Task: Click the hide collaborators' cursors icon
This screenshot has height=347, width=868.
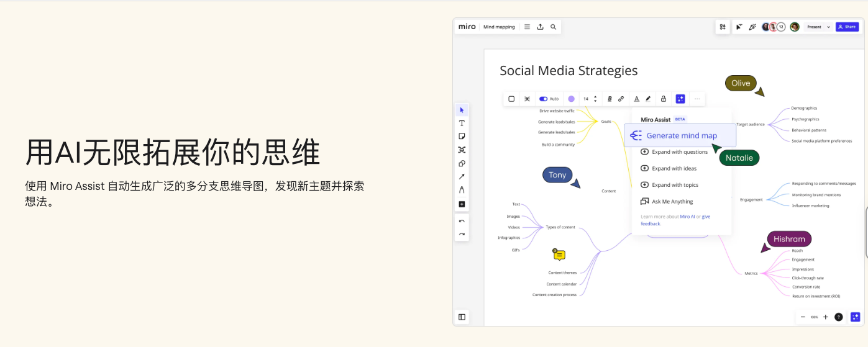Action: tap(739, 27)
